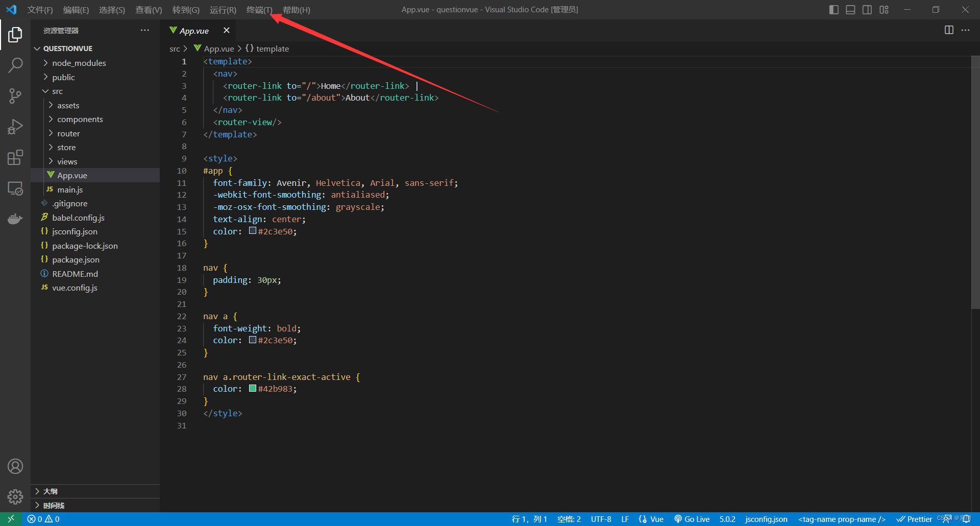This screenshot has width=980, height=526.
Task: Open the Accounts icon
Action: pos(15,466)
